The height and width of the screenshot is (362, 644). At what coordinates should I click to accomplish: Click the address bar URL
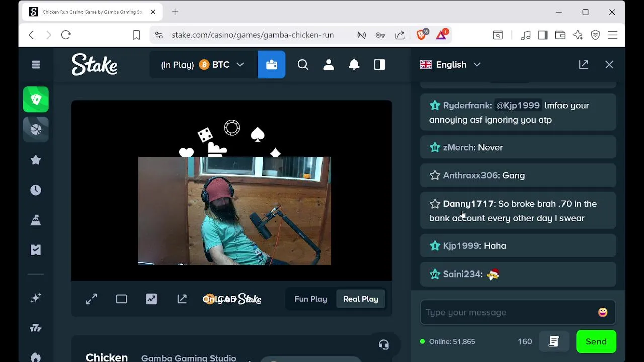[253, 35]
